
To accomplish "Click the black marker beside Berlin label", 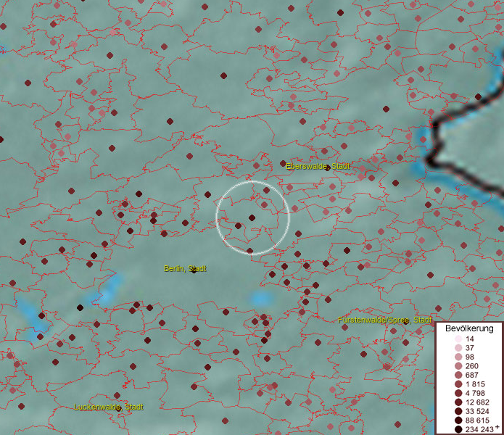I will (x=193, y=270).
